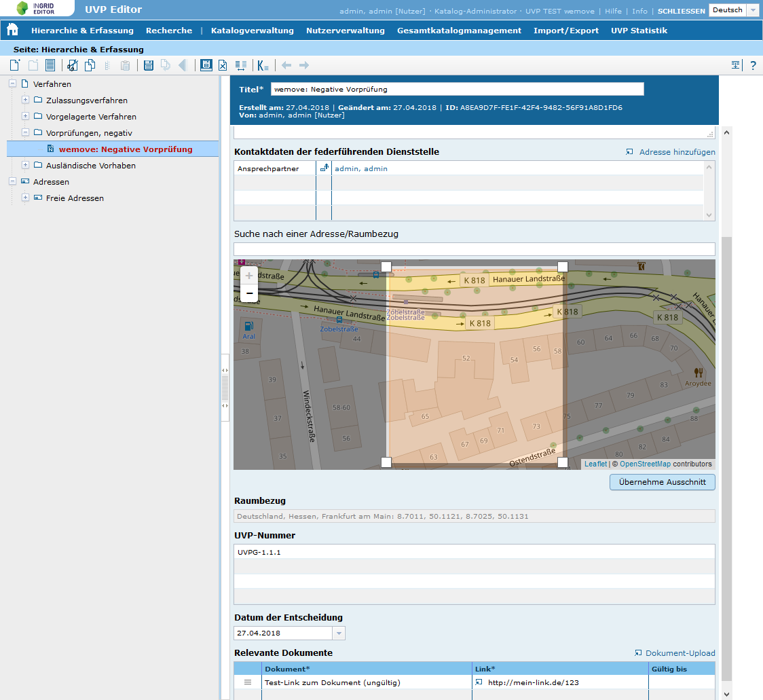Click the form scrollbar up arrow
Image resolution: width=763 pixels, height=700 pixels.
pos(726,132)
